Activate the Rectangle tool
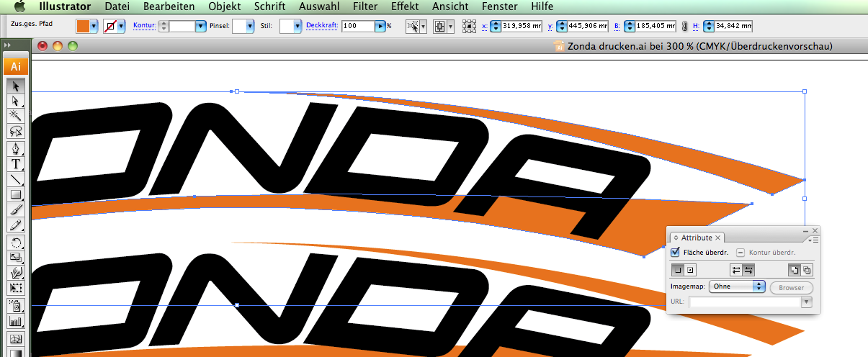Screen dimensions: 868x357 click(16, 194)
